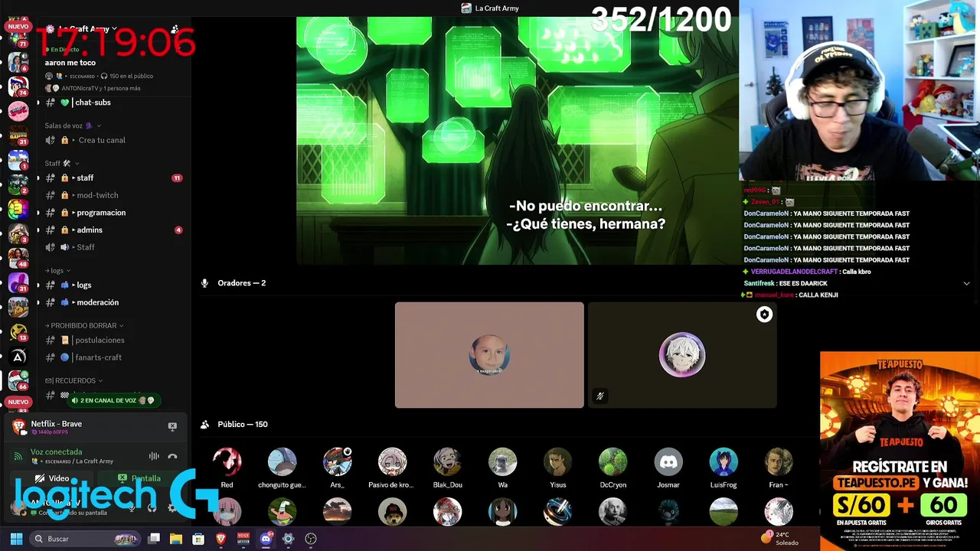Open audience member DcCryon avatar
Image resolution: width=980 pixels, height=551 pixels.
(x=612, y=462)
